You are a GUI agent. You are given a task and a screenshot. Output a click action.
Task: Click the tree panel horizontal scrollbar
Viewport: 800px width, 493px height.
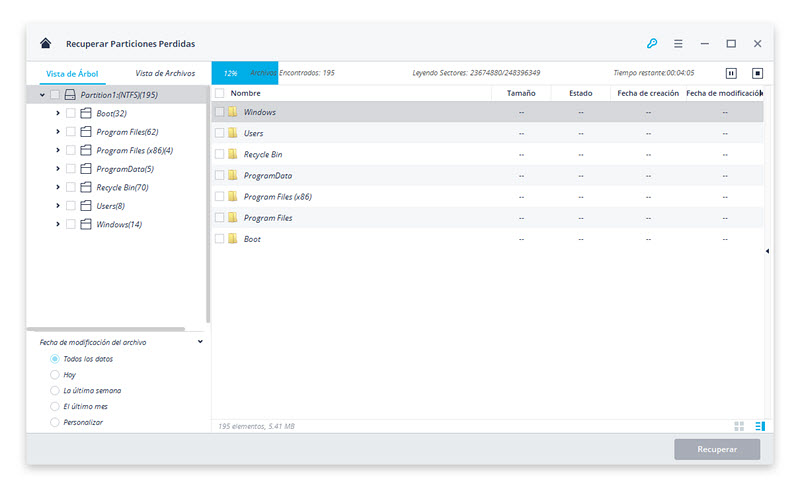(x=106, y=329)
